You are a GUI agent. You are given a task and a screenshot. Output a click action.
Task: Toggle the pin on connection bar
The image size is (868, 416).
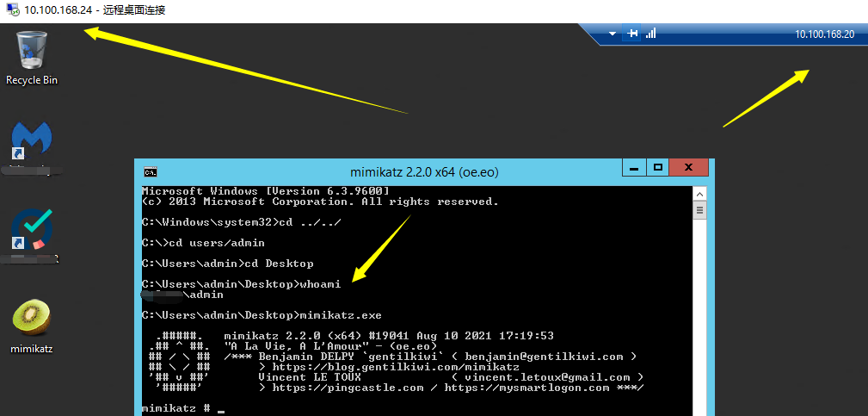(x=632, y=34)
